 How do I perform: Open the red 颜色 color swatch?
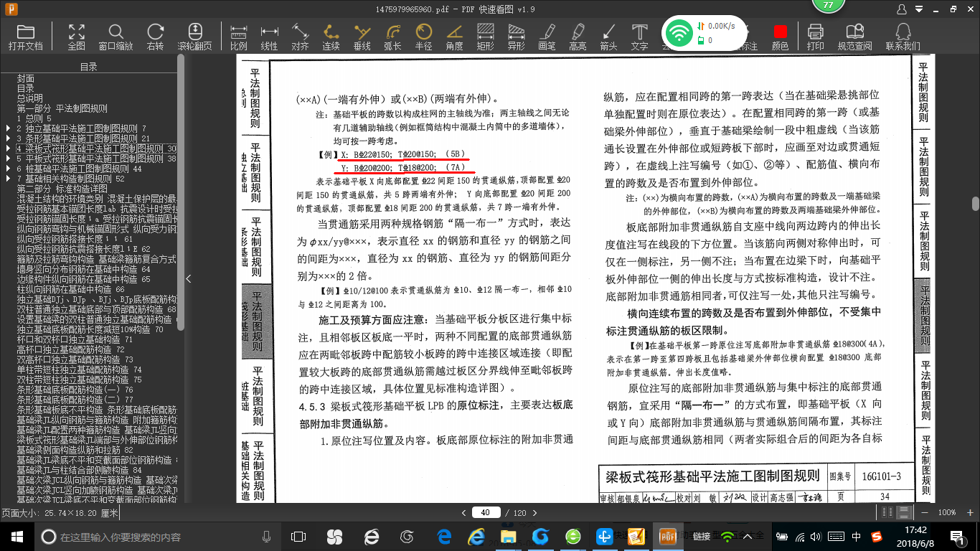pos(781,37)
